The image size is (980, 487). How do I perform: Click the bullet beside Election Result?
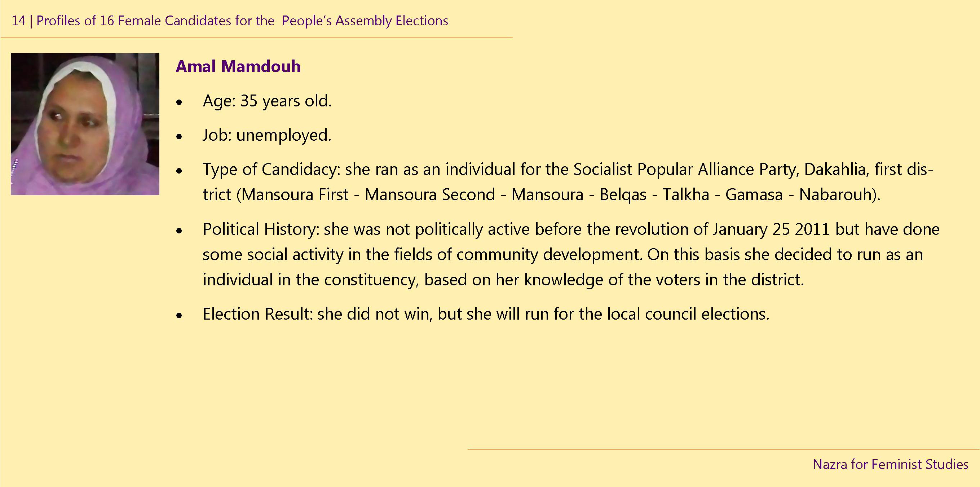pos(179,316)
